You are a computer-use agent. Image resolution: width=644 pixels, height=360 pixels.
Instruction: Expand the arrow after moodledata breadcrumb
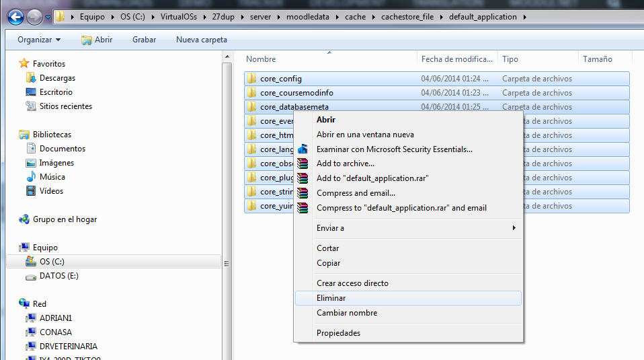337,17
